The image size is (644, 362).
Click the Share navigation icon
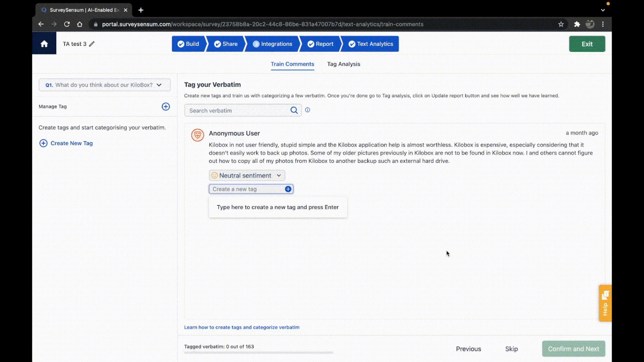coord(226,44)
